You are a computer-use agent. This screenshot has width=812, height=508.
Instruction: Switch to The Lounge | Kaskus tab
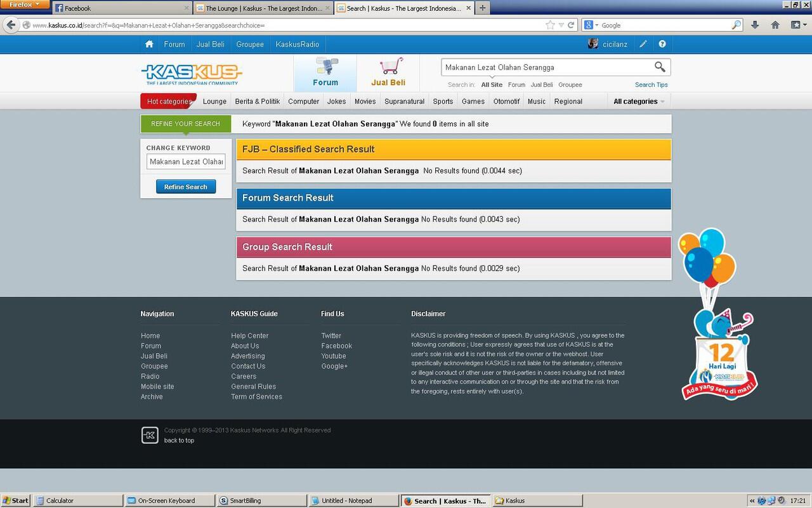pyautogui.click(x=263, y=8)
